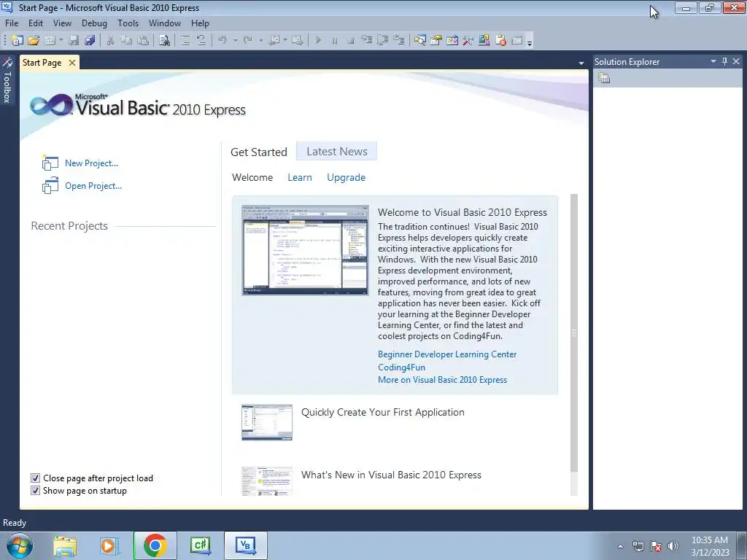The width and height of the screenshot is (747, 560).
Task: Switch to the Latest News tab
Action: pos(337,152)
